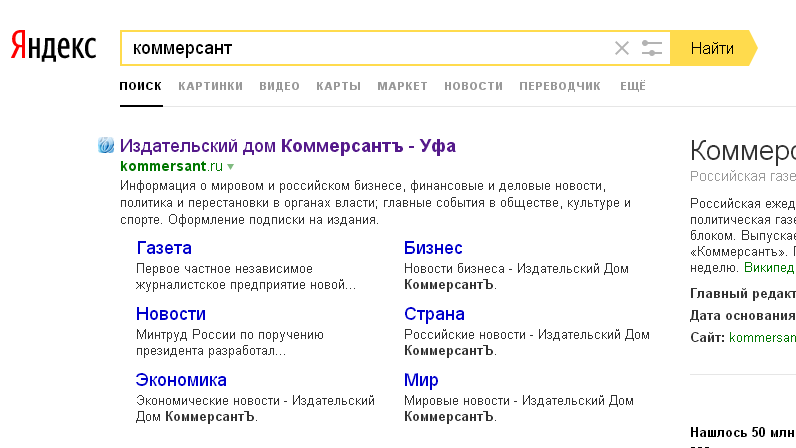The width and height of the screenshot is (796, 448).
Task: Open the kommersant site link beside Сайт
Action: click(762, 337)
